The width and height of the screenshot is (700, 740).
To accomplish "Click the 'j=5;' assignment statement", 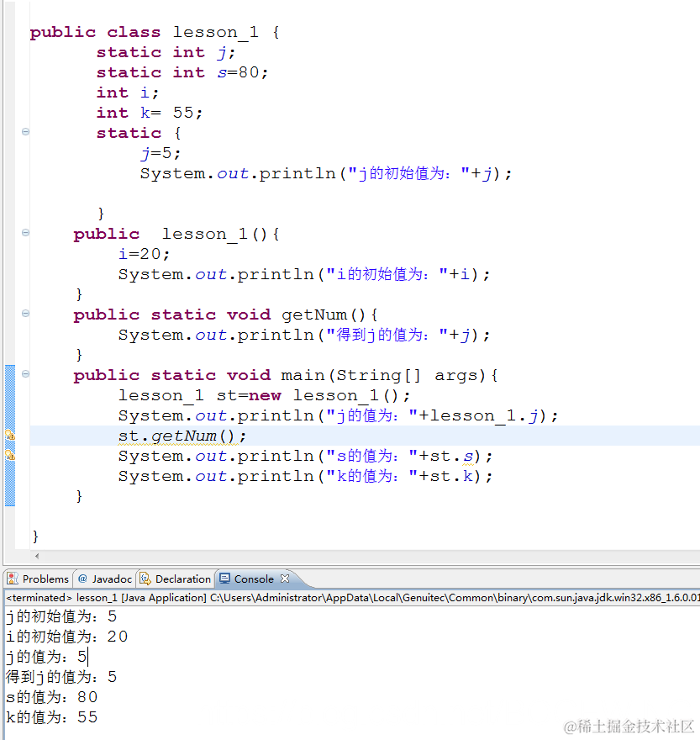I will (x=161, y=154).
